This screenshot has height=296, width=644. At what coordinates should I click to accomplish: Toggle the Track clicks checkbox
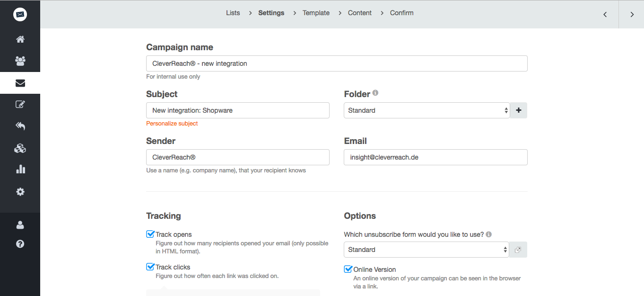pyautogui.click(x=150, y=267)
